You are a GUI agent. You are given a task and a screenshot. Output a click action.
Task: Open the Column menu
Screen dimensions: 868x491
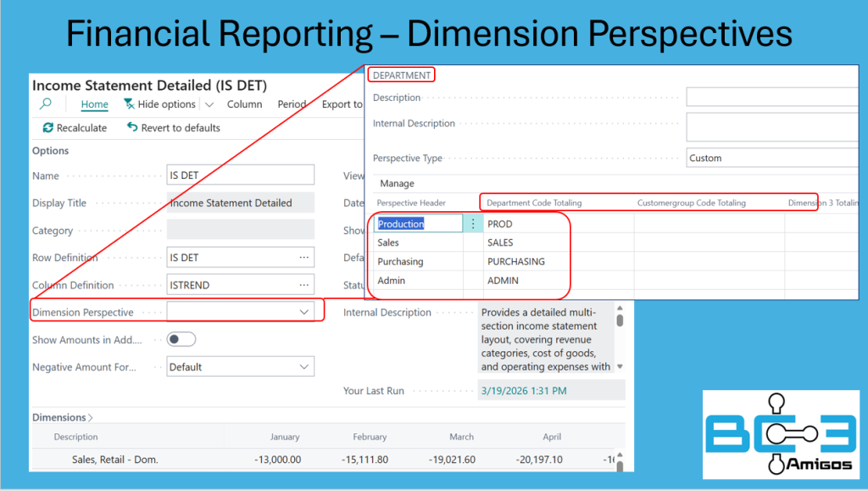coord(244,104)
